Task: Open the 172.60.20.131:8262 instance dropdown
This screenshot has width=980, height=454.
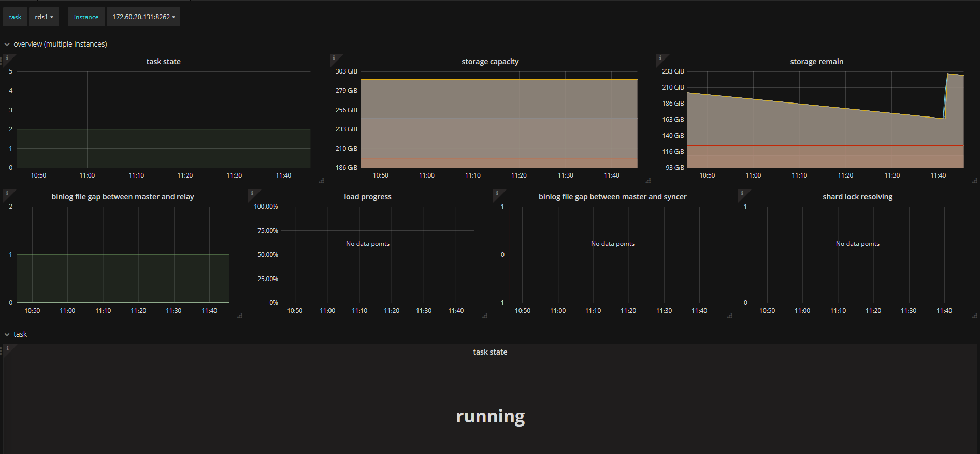Action: tap(143, 17)
